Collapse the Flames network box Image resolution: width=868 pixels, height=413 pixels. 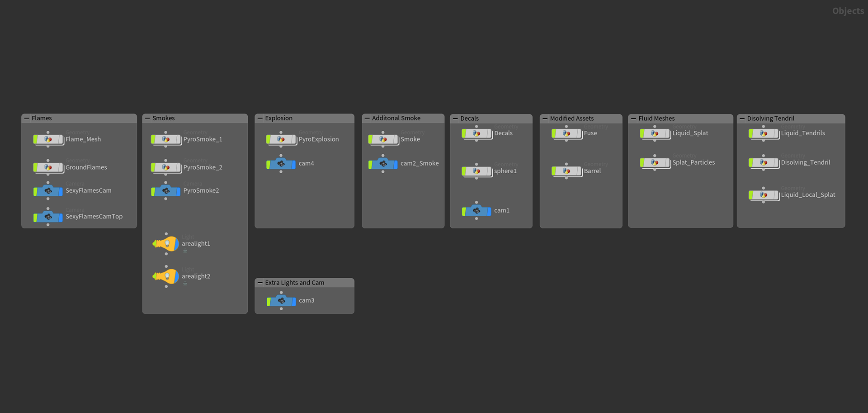point(27,119)
